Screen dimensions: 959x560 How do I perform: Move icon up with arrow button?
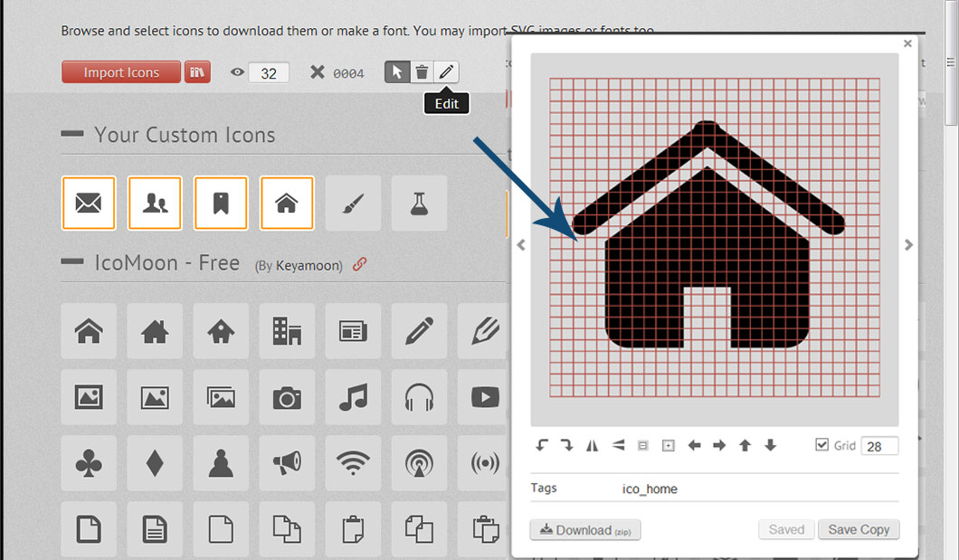(745, 445)
